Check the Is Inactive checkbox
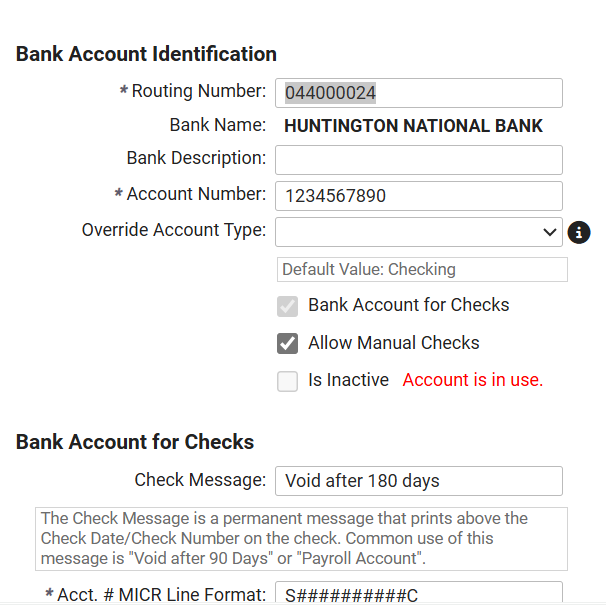Viewport: 606px width, 613px height. 288,381
